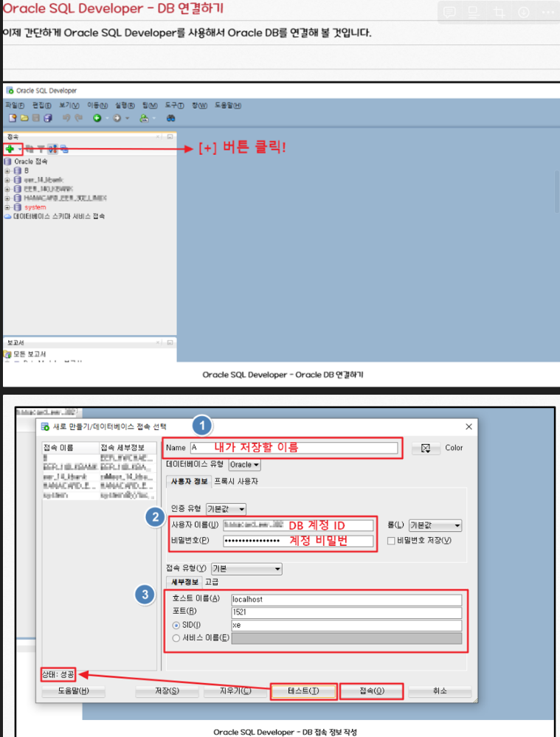The height and width of the screenshot is (737, 560).
Task: Click the blue folders icon in connections panel
Action: click(64, 150)
